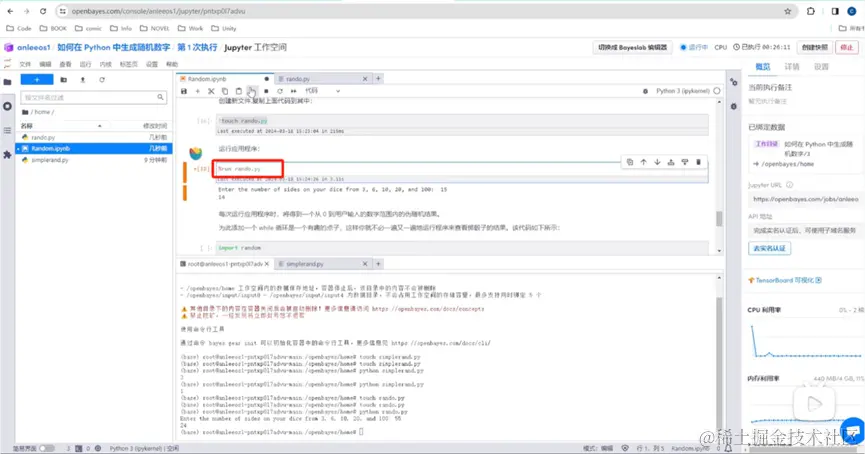Move the active cell down

657,162
